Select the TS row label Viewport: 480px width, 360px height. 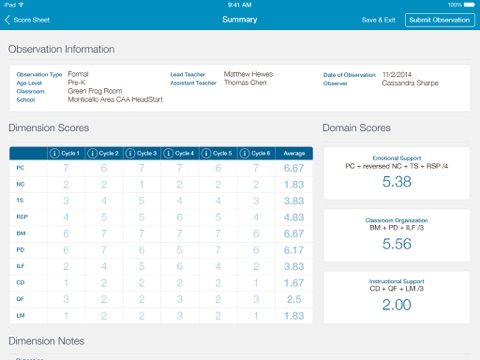point(20,200)
